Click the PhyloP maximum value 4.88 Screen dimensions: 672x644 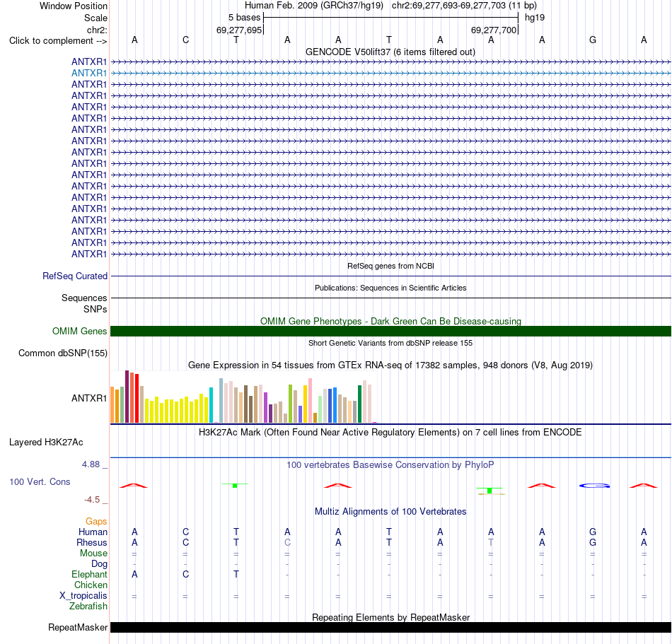91,464
